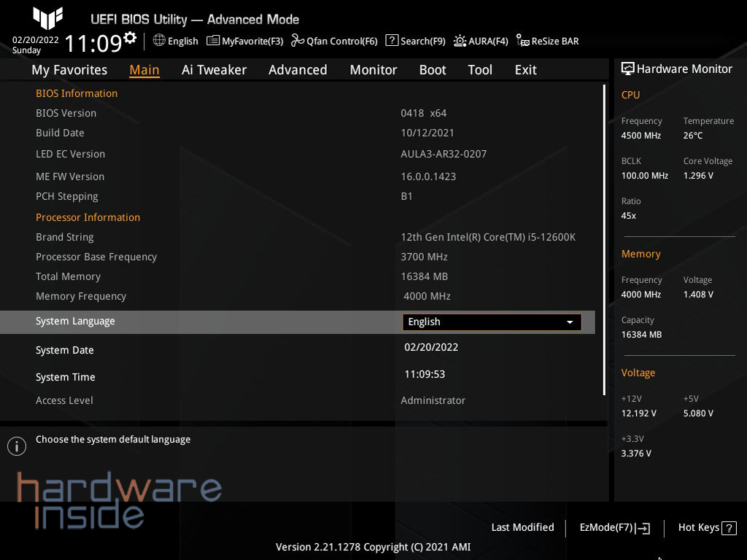
Task: Click the +12V 12.192 V reading
Action: click(x=639, y=413)
